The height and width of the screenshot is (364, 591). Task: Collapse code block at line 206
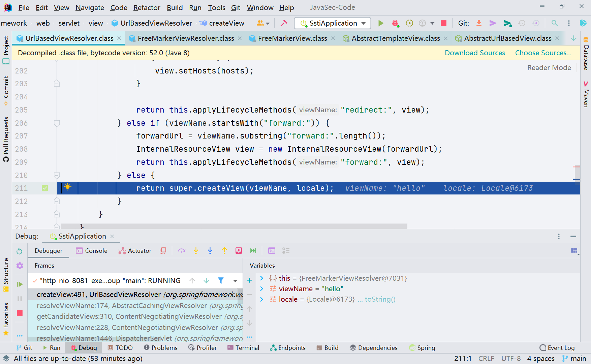coord(57,123)
